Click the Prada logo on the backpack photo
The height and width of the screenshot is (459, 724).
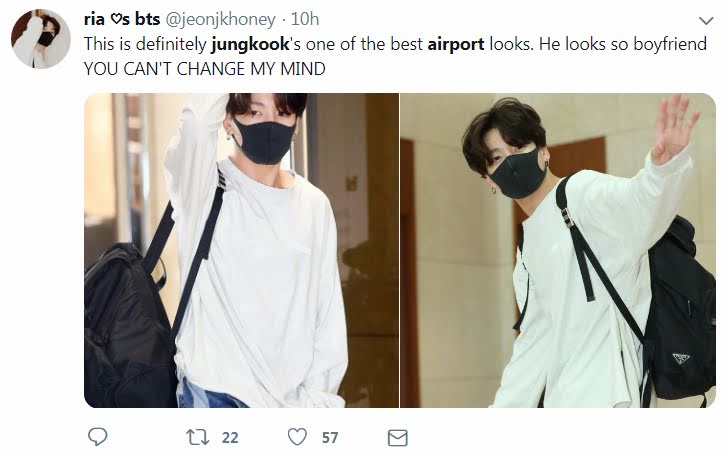(681, 358)
